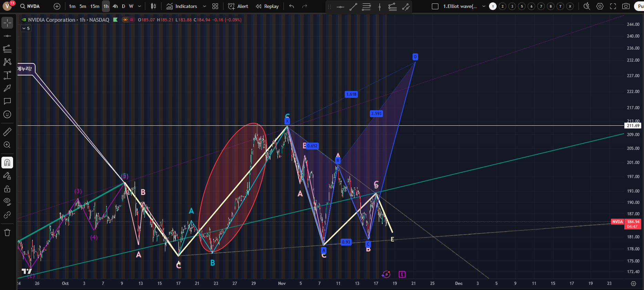Image resolution: width=644 pixels, height=290 pixels.
Task: Delete drawings with the trash icon
Action: point(7,232)
